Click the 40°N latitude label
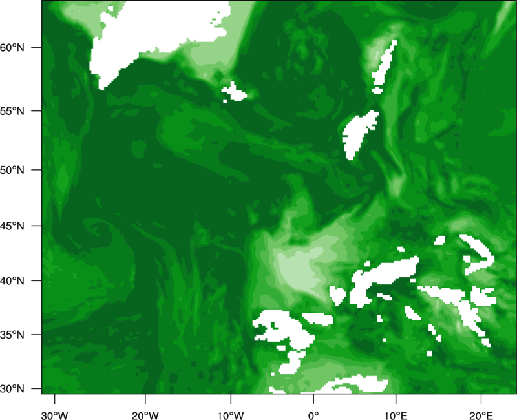This screenshot has height=420, width=517. pos(12,281)
